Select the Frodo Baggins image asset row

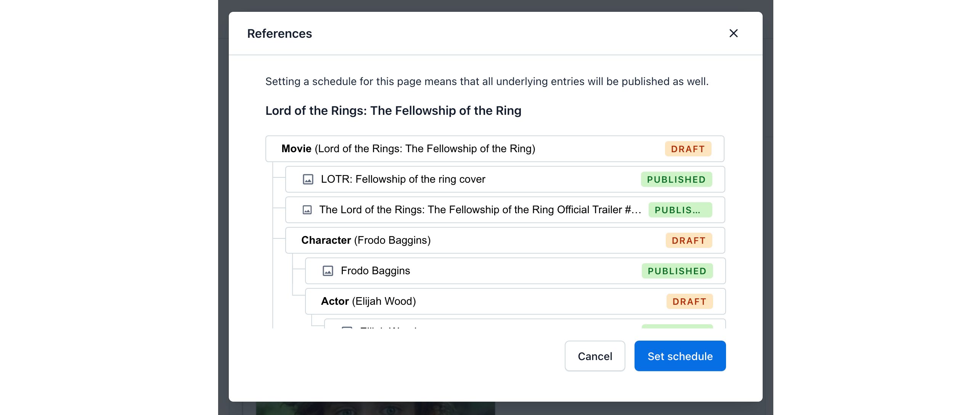coord(375,271)
